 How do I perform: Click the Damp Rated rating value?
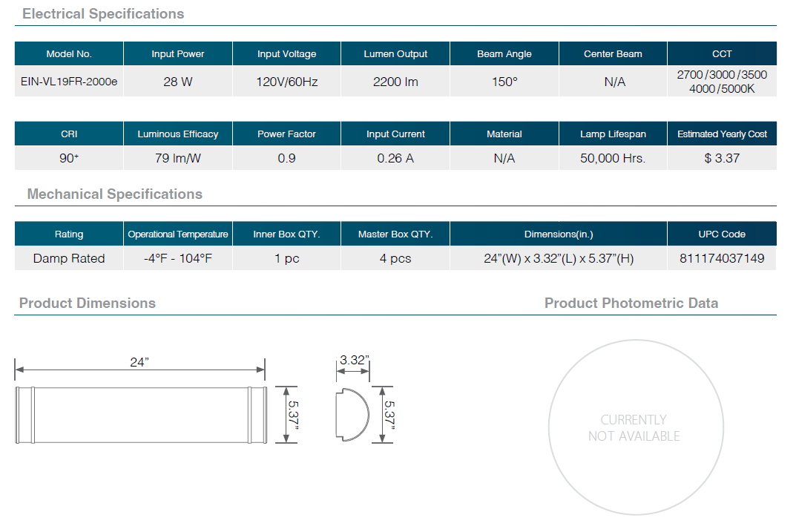[69, 258]
